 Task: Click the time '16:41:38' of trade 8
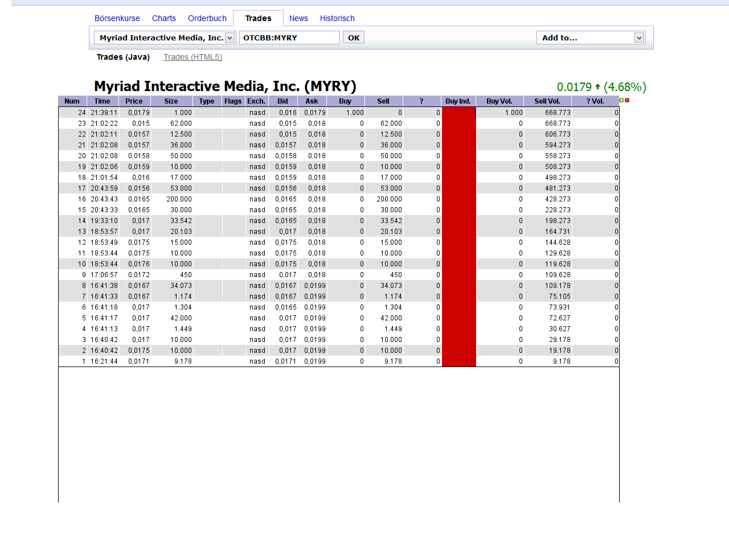point(104,286)
